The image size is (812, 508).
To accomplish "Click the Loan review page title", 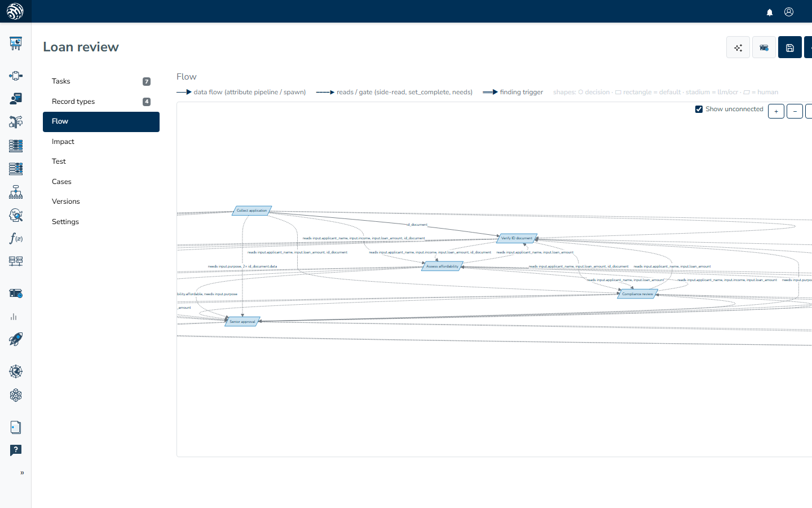I will [x=81, y=47].
